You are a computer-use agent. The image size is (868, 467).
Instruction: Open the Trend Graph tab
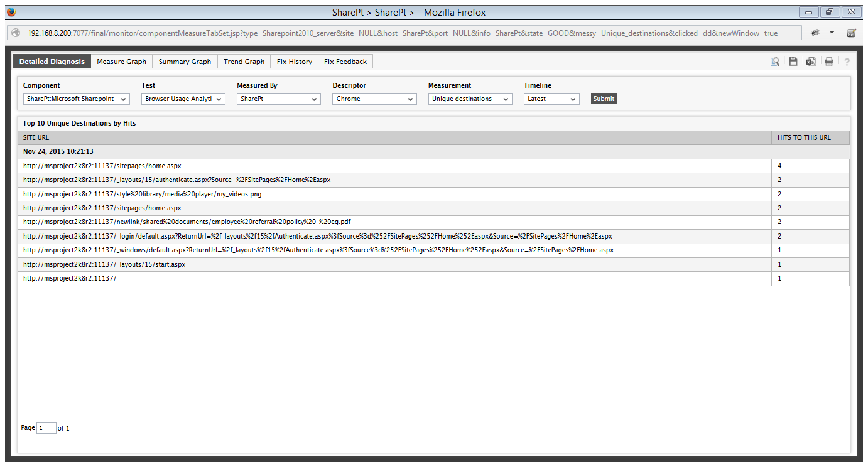click(244, 62)
